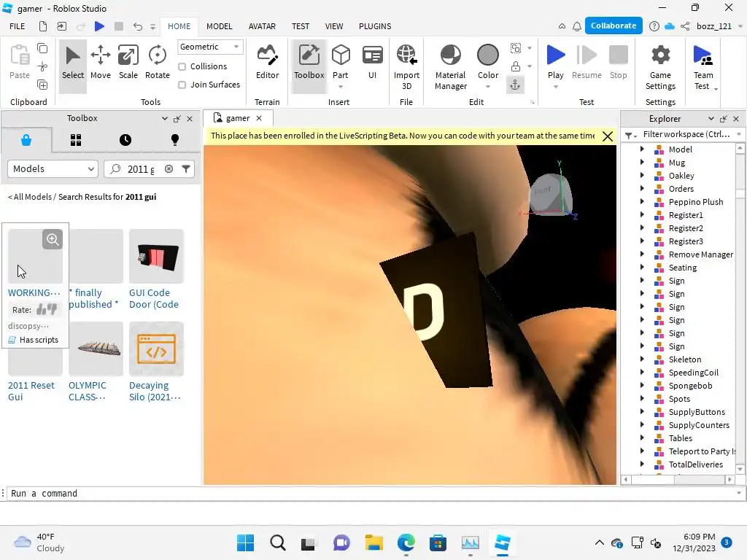This screenshot has width=747, height=560.
Task: Open the Explorer filter dropdown
Action: [739, 134]
